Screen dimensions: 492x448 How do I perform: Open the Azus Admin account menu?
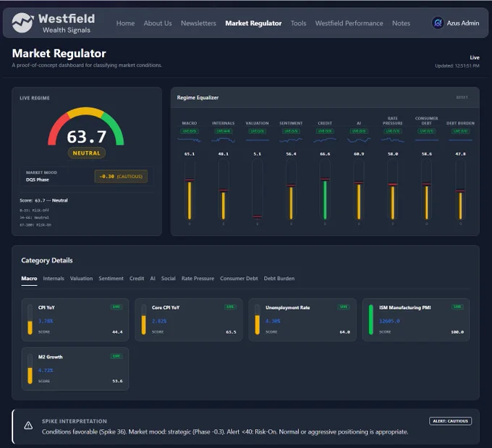click(x=456, y=23)
